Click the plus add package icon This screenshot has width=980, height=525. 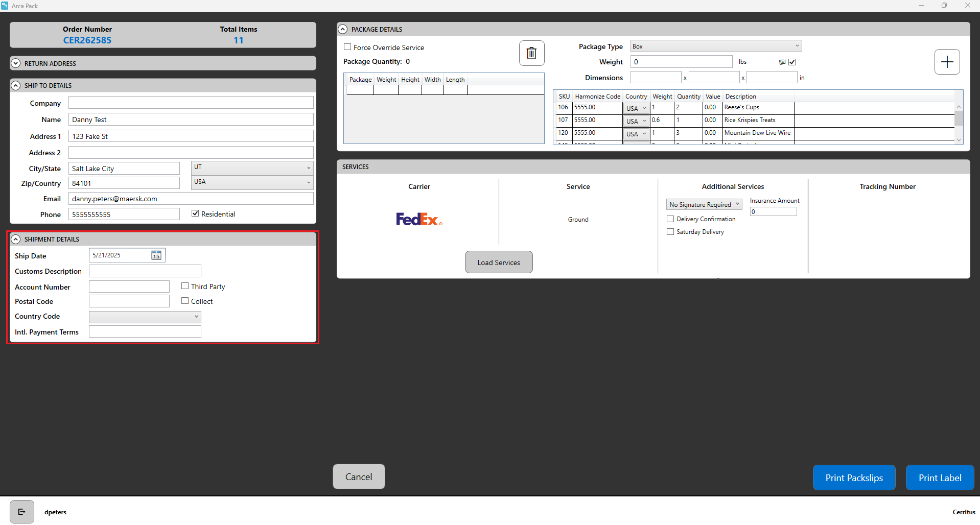click(x=947, y=62)
